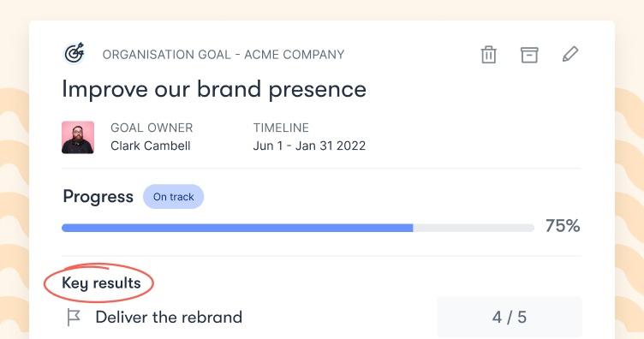The height and width of the screenshot is (339, 644).
Task: Click the flag icon beside Deliver the rebrand
Action: point(74,318)
